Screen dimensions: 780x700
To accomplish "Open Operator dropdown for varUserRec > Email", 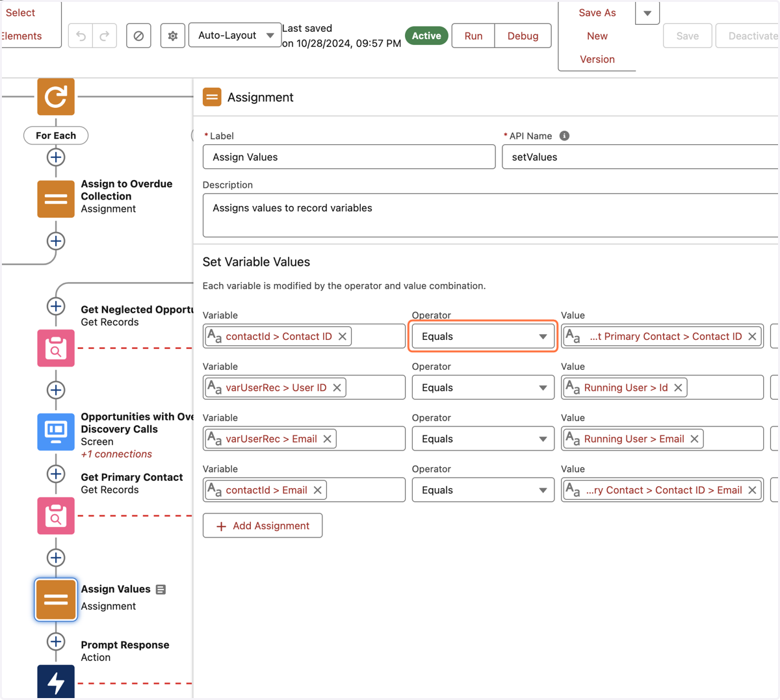I will (483, 439).
